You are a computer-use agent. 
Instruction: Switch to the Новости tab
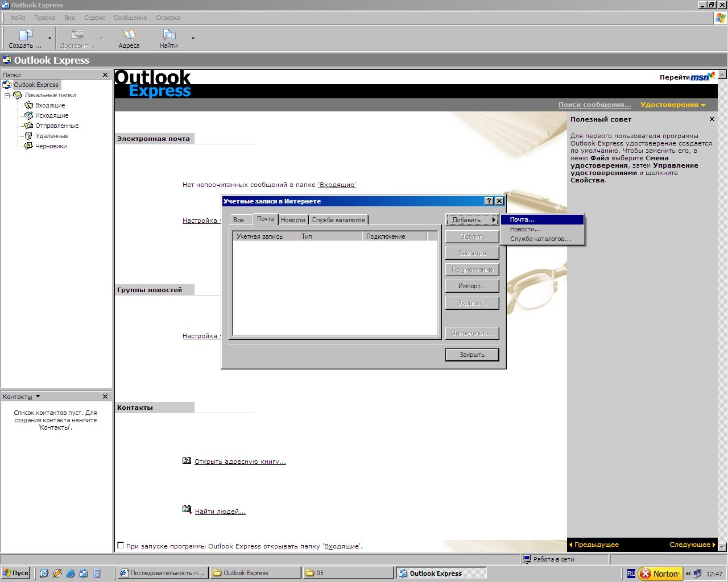[x=293, y=220]
